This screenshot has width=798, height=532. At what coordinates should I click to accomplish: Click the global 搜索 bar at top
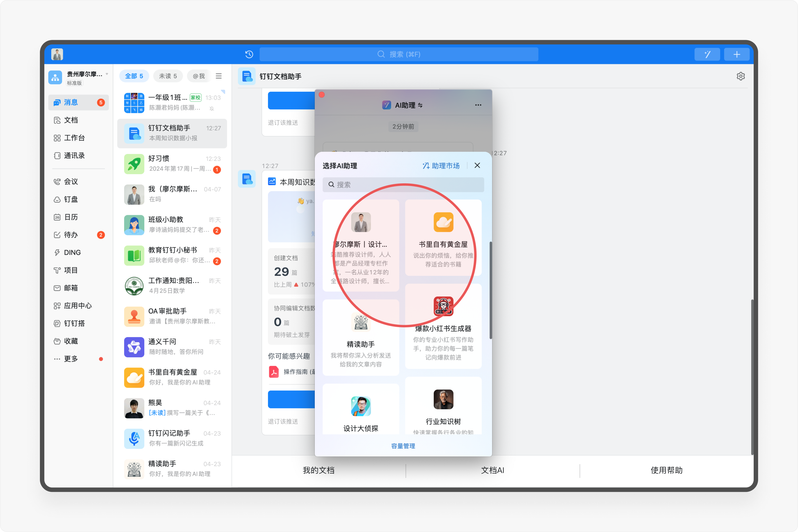(398, 54)
